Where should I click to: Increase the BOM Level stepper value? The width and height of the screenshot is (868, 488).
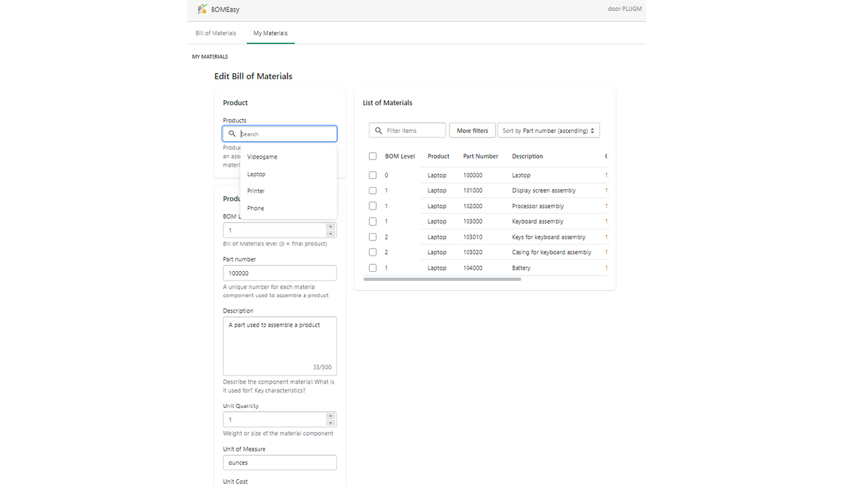[x=330, y=227]
